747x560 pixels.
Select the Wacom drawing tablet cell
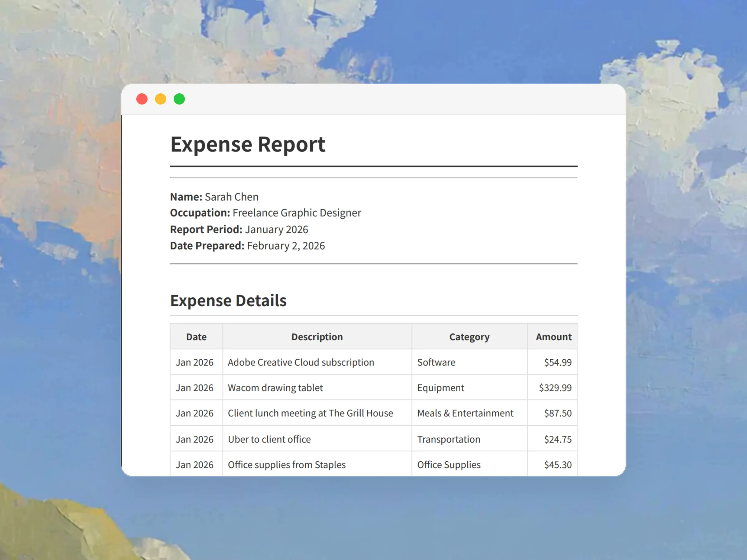pyautogui.click(x=275, y=388)
